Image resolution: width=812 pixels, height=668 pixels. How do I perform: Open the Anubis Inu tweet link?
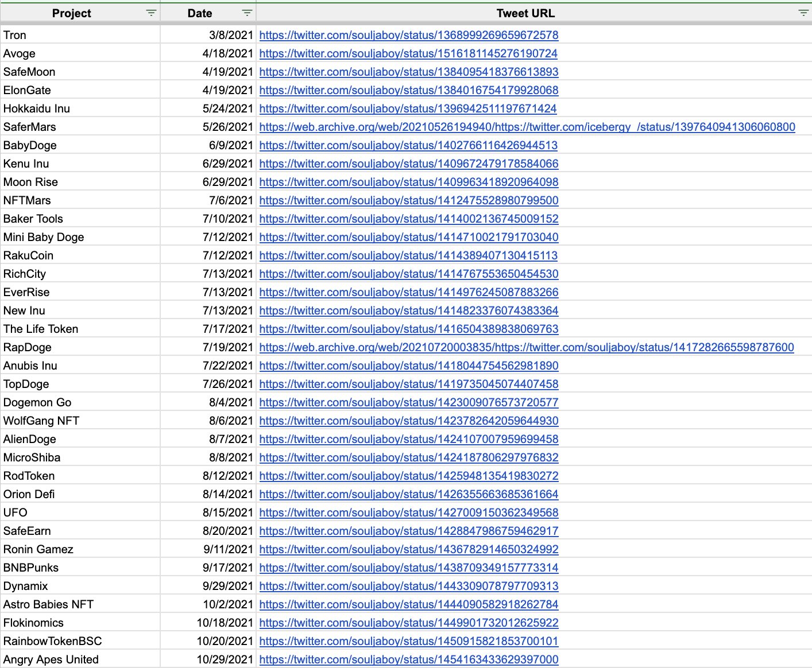click(409, 366)
